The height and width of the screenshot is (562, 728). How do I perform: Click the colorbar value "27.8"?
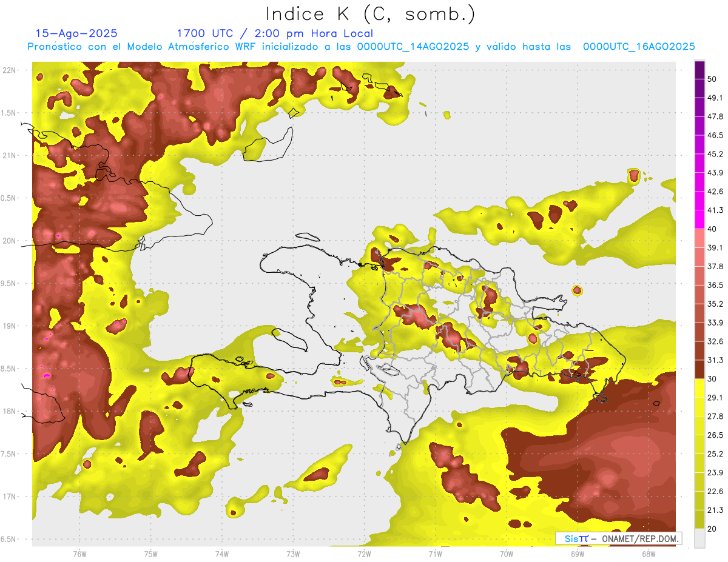tap(715, 416)
